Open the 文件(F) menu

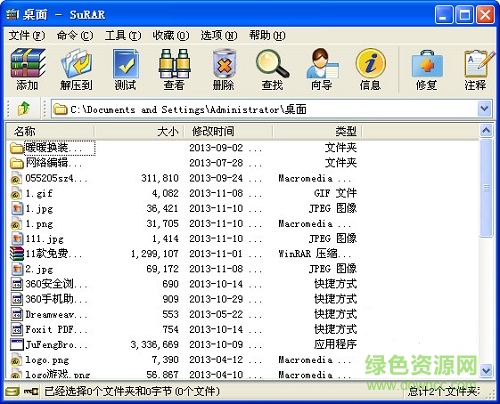coord(27,35)
